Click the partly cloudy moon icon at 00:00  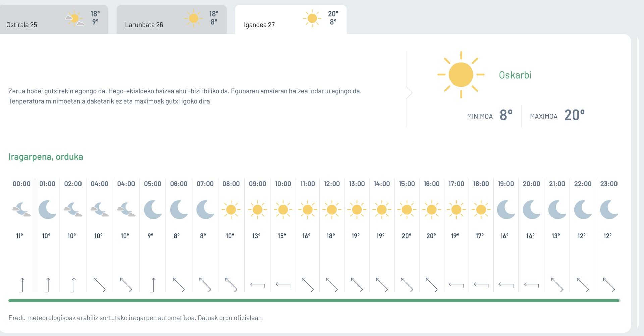pyautogui.click(x=21, y=210)
